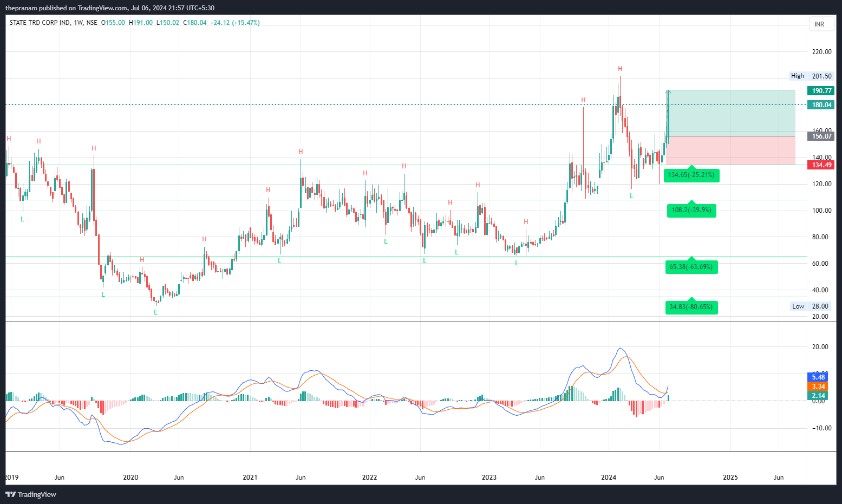Click the H pivot marker above 2024 peak

pos(620,69)
